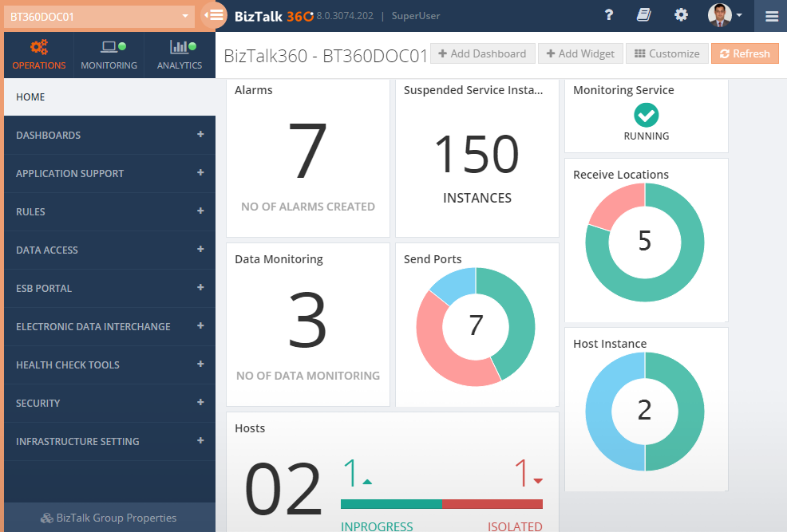This screenshot has width=787, height=532.
Task: Click the user profile avatar
Action: pos(718,15)
